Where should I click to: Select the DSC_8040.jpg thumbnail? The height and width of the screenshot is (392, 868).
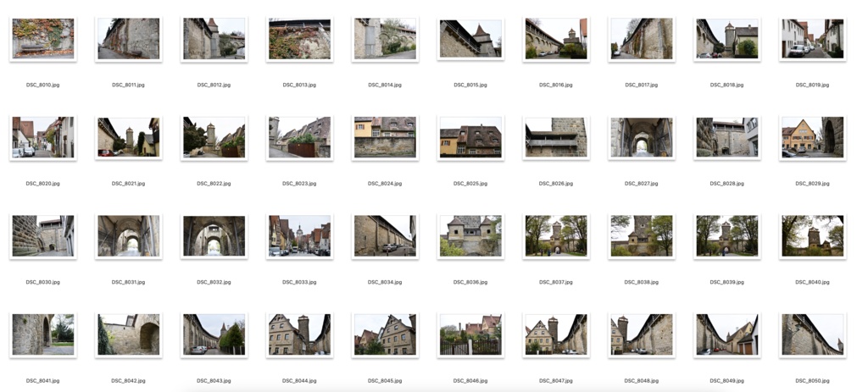tap(813, 236)
